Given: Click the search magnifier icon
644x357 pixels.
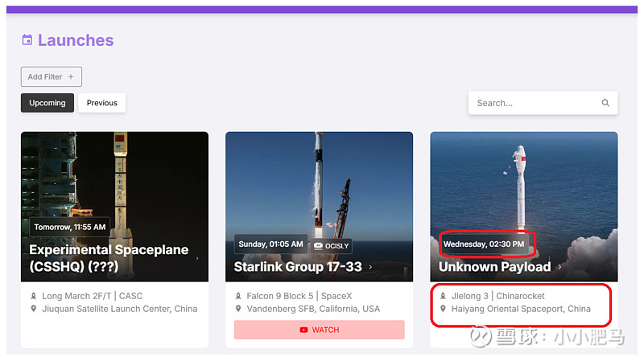Looking at the screenshot, I should 605,103.
